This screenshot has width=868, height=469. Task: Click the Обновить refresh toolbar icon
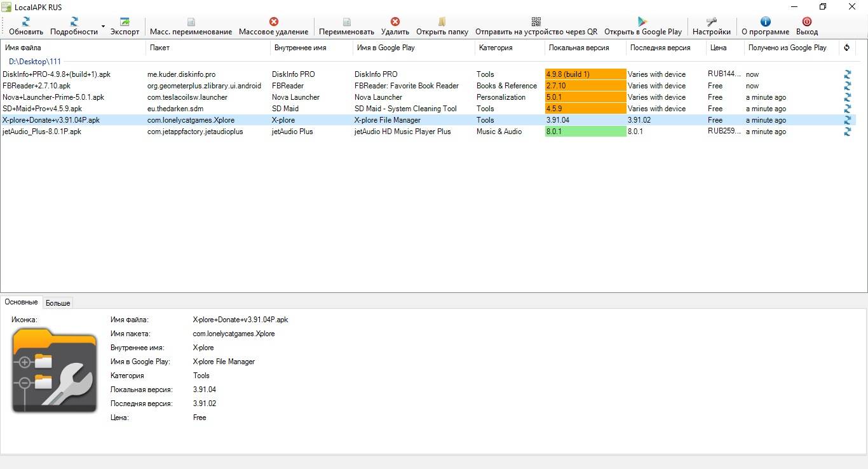coord(26,22)
